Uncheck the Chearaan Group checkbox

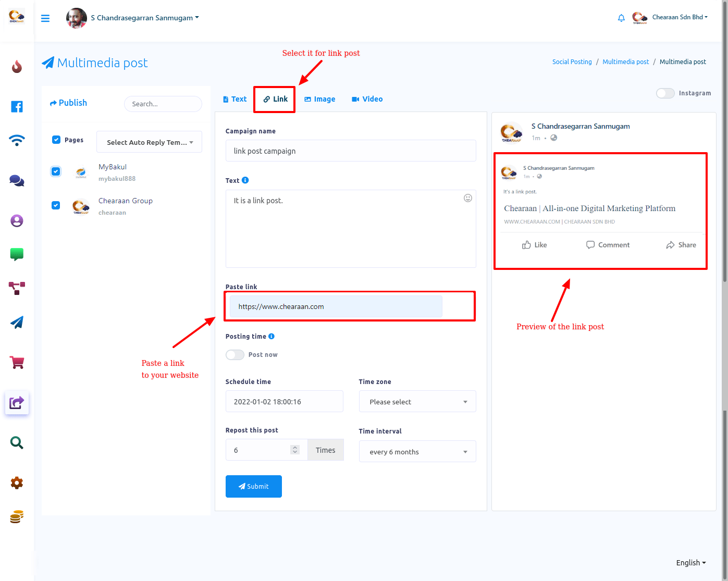tap(56, 205)
